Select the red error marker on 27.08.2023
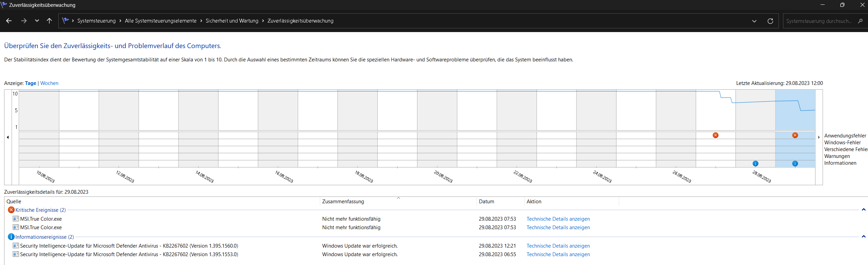Screen dimensions: 868x265 coord(715,135)
